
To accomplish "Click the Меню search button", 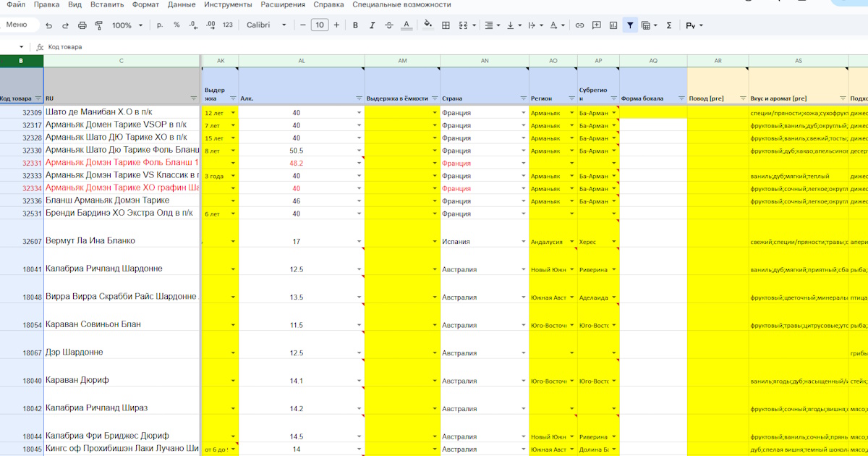I will [x=18, y=25].
